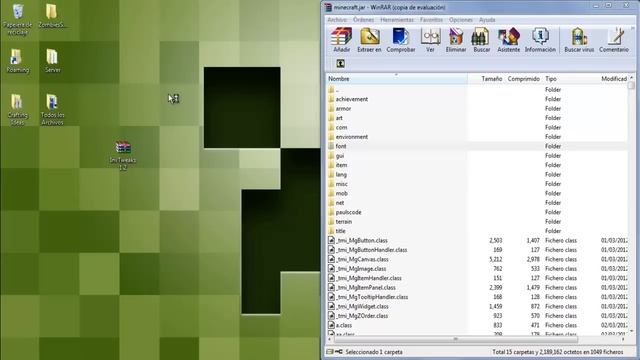Select the armor folder
This screenshot has width=640, height=360.
pos(477,109)
